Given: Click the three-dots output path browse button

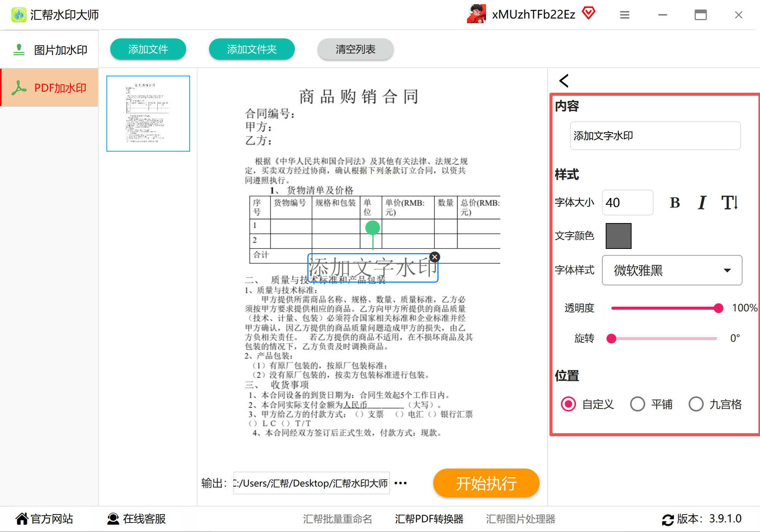Looking at the screenshot, I should (x=401, y=483).
